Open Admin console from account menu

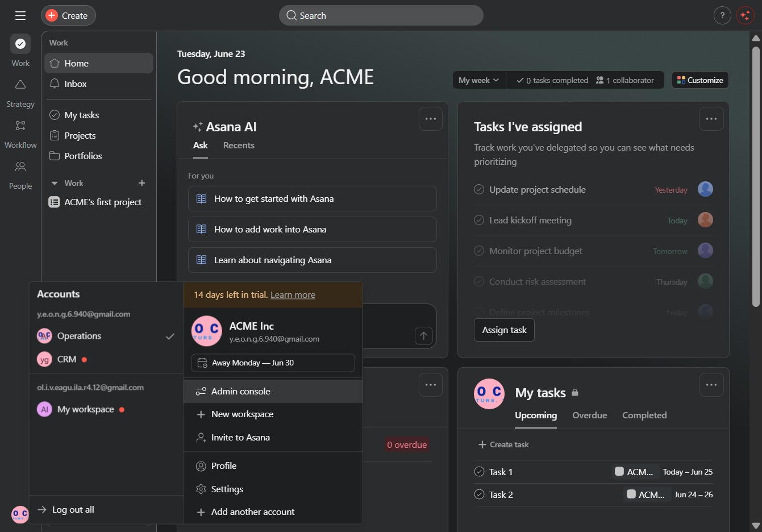point(273,392)
